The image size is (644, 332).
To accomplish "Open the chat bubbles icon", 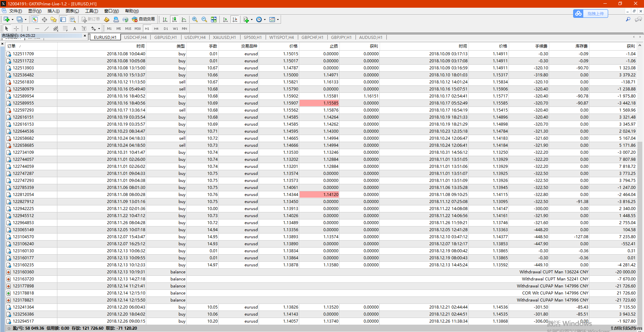I will click(x=638, y=19).
